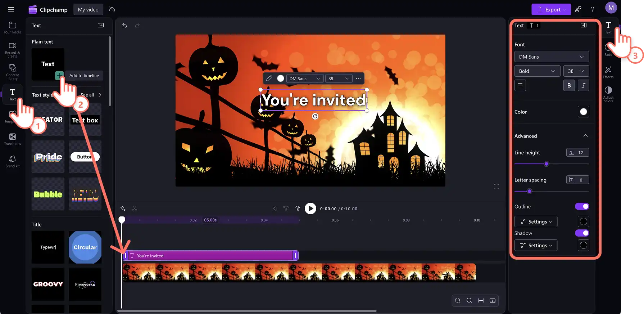
Task: Toggle italic text formatting
Action: (x=583, y=85)
